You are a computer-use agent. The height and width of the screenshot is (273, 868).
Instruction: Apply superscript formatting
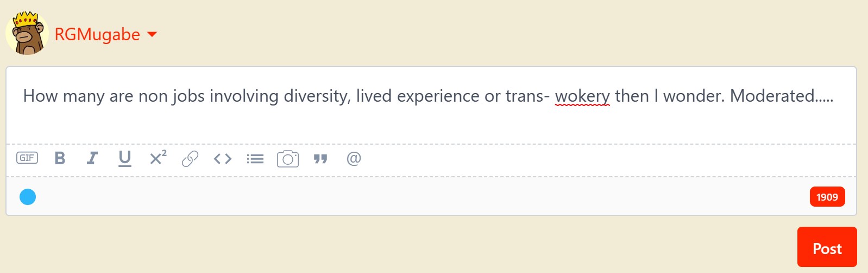point(158,158)
